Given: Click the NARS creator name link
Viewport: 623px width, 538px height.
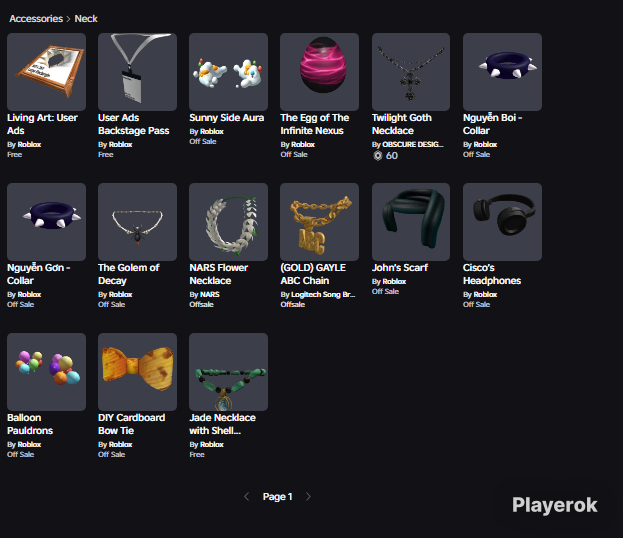Looking at the screenshot, I should click(210, 294).
